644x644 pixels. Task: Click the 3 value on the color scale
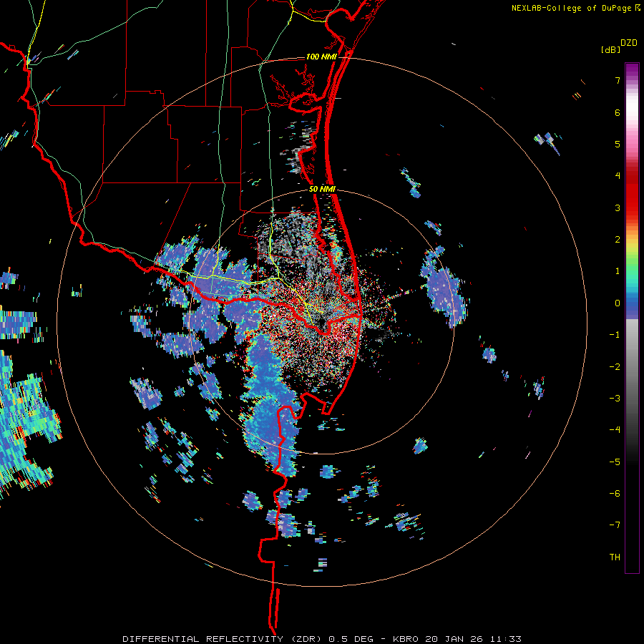618,208
